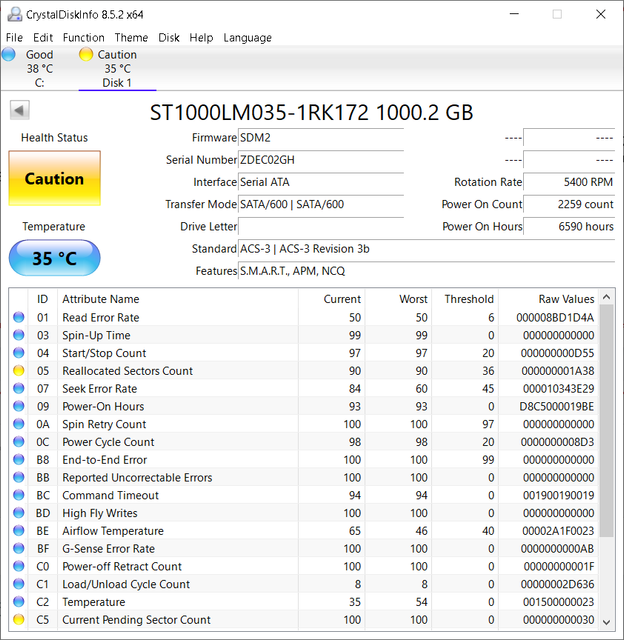Click the Standard ACS-3 field
The height and width of the screenshot is (640, 624).
(x=426, y=249)
